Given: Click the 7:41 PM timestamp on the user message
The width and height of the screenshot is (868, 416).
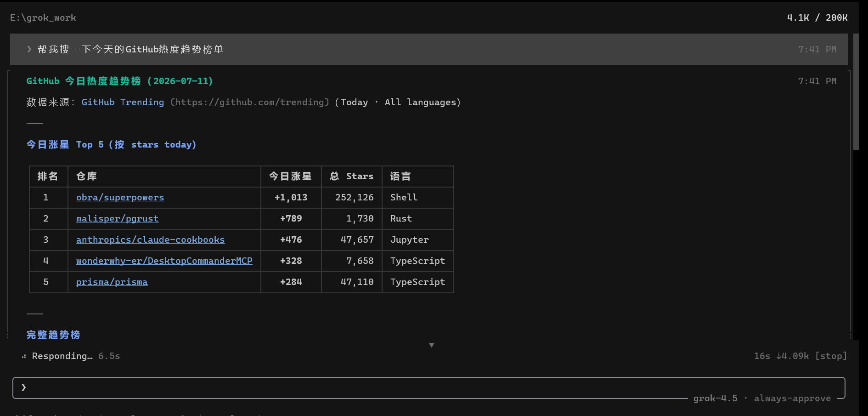Looking at the screenshot, I should tap(817, 49).
